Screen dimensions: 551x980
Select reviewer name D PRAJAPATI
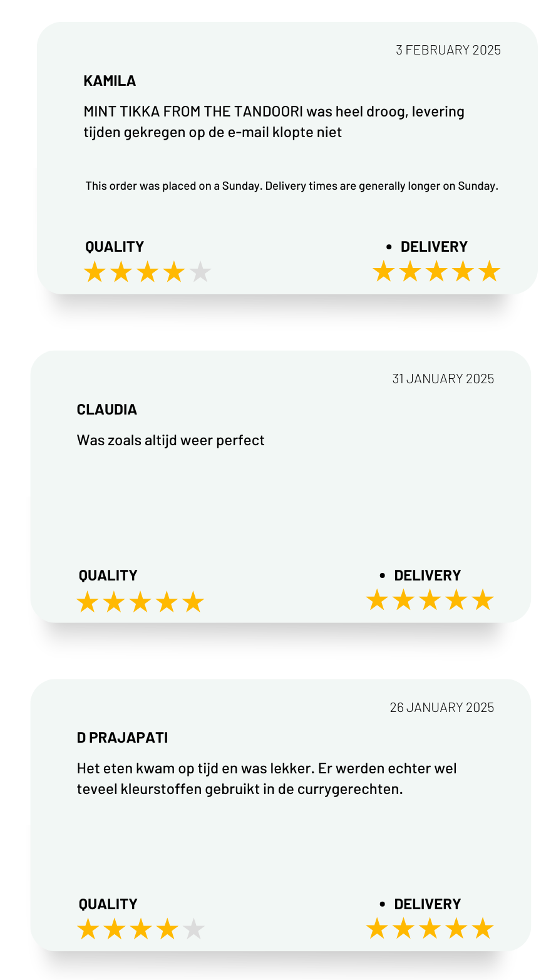(x=122, y=738)
